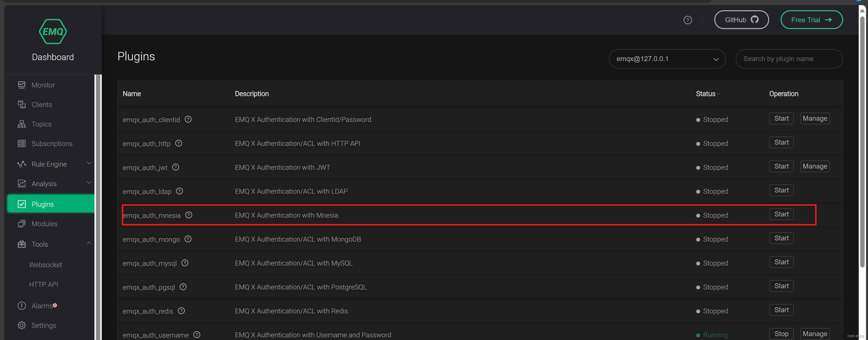Image resolution: width=868 pixels, height=340 pixels.
Task: Start the emqx_auth_jwt plugin
Action: click(781, 166)
